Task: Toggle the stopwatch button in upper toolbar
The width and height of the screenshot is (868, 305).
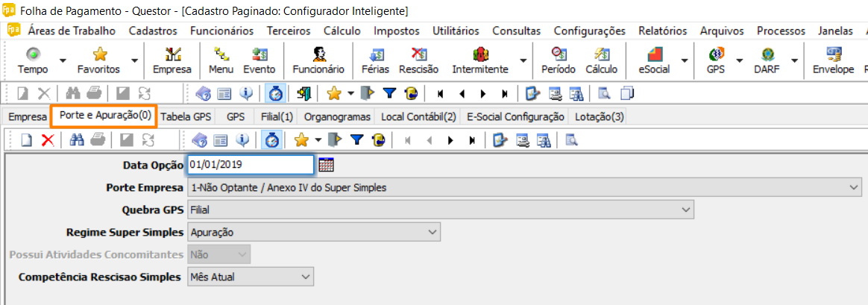Action: coord(276,93)
